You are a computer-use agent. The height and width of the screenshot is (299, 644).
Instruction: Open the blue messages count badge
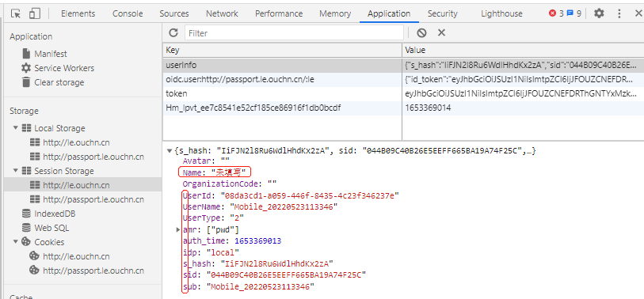click(574, 13)
